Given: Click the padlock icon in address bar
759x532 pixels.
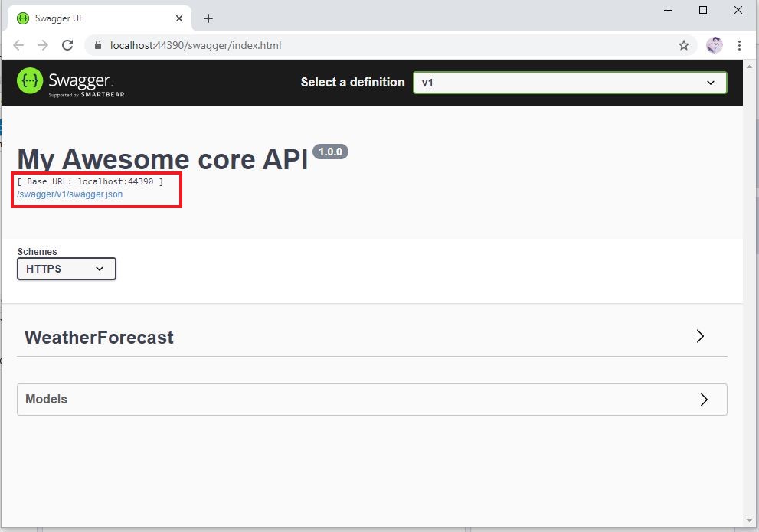Looking at the screenshot, I should 97,45.
